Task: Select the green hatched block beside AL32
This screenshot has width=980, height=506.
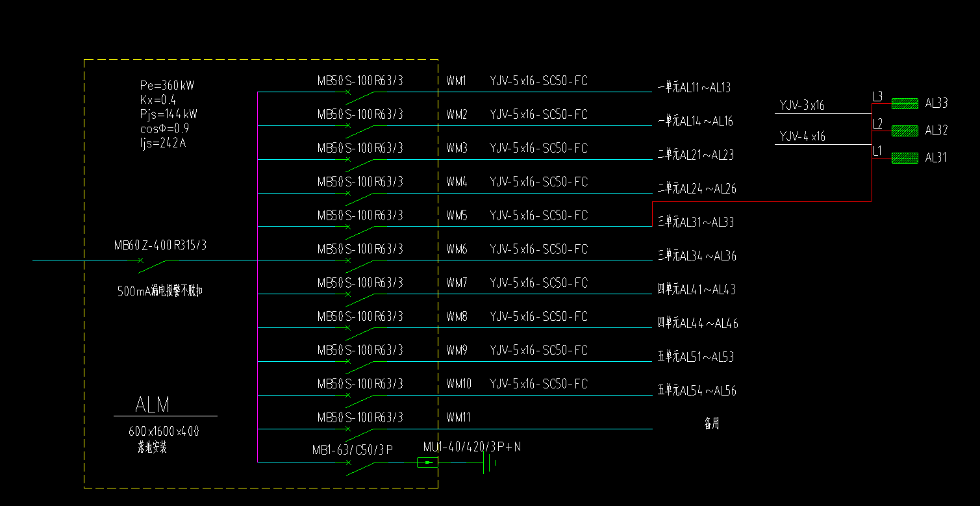Action: pos(905,131)
